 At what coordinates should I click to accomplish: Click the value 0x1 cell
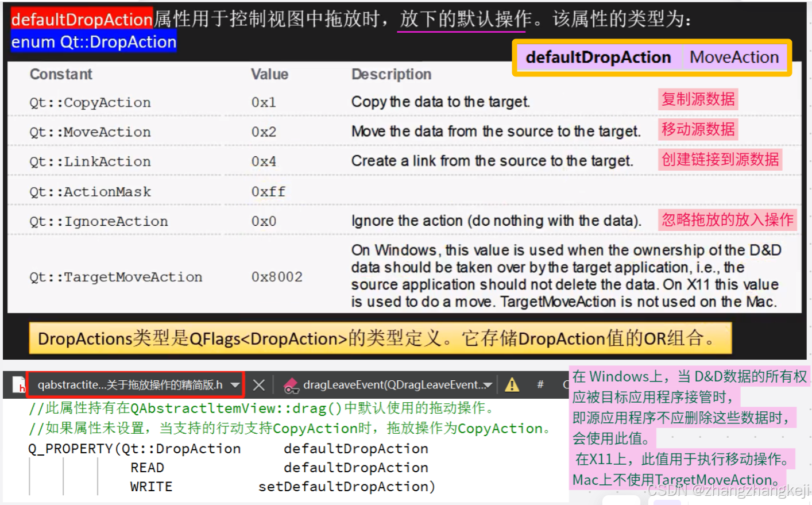pos(264,102)
